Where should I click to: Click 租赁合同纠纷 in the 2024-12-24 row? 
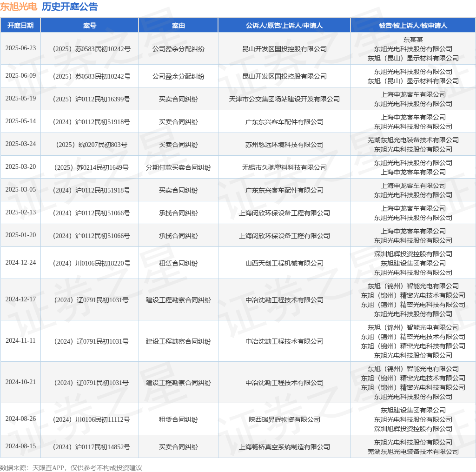point(178,263)
